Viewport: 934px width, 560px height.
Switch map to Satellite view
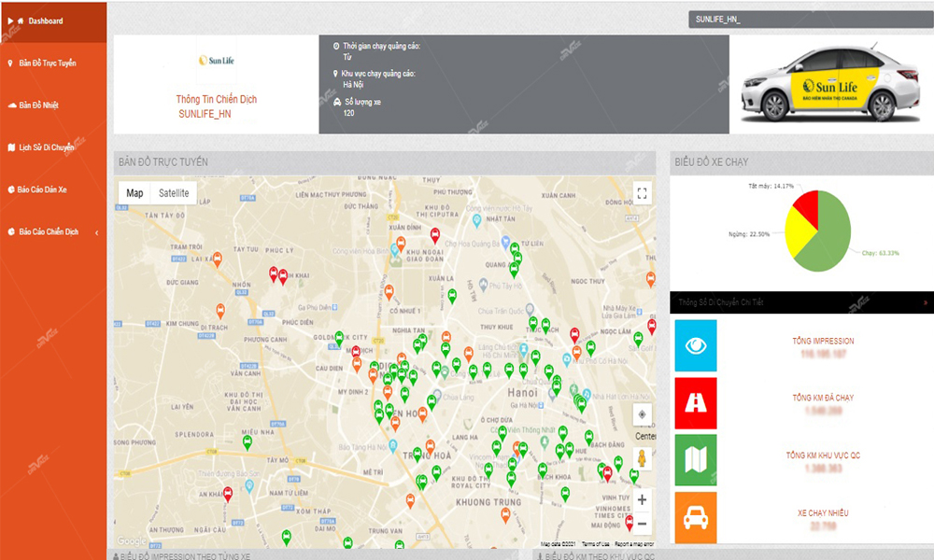click(x=174, y=193)
